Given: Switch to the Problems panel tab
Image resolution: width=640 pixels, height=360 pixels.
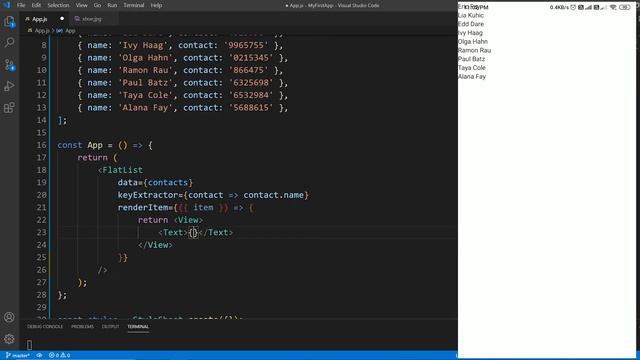Looking at the screenshot, I should 82,327.
